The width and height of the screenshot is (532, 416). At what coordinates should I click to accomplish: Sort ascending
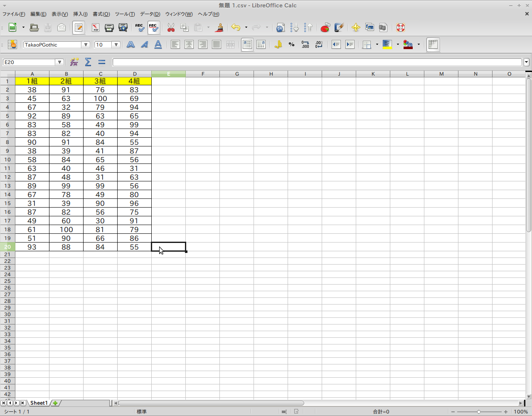click(x=294, y=27)
